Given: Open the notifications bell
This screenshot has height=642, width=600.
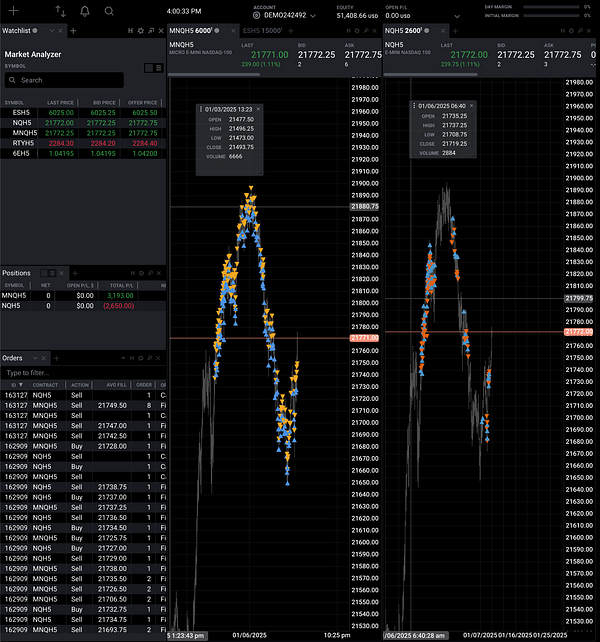Looking at the screenshot, I should coord(85,11).
